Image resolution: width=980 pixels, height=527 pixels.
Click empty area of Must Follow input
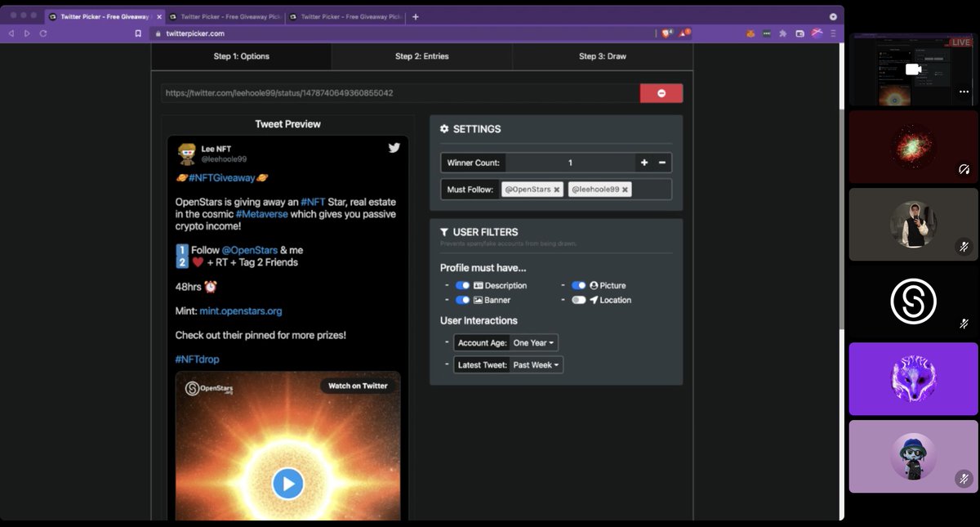pyautogui.click(x=652, y=190)
